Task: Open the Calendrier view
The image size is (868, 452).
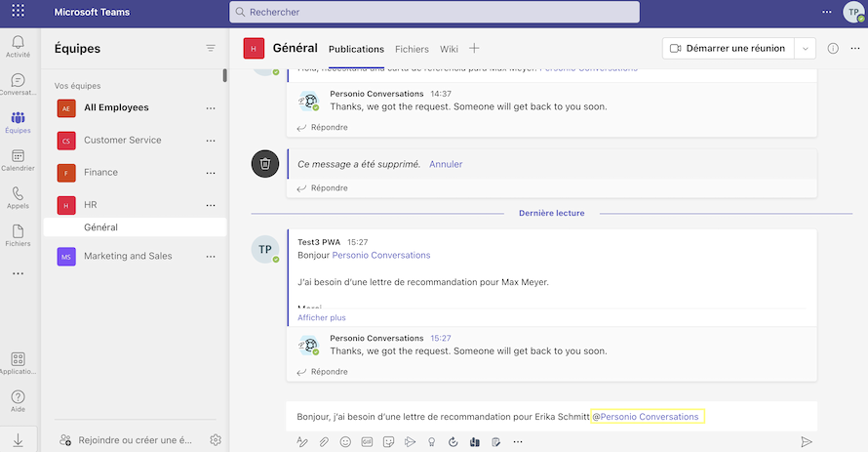Action: 18,160
